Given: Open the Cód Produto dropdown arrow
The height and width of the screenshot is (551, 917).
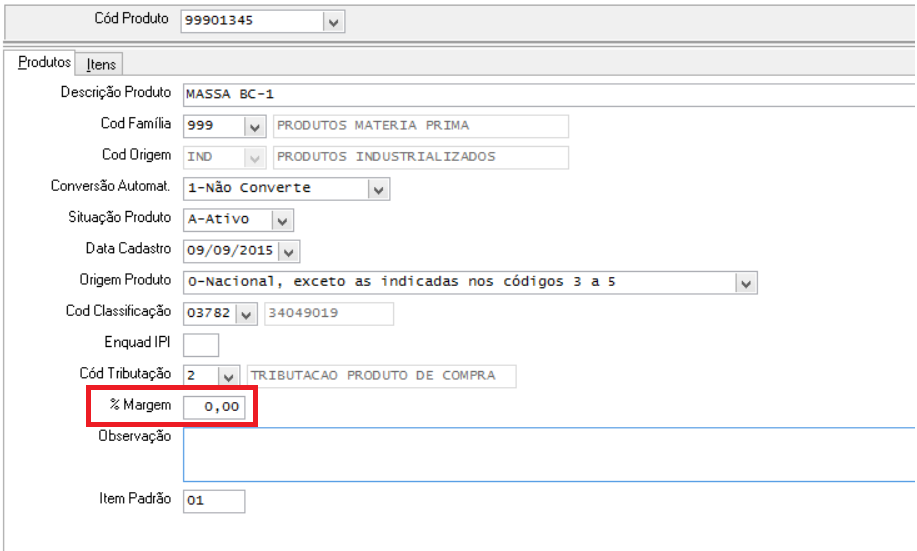Looking at the screenshot, I should click(333, 21).
